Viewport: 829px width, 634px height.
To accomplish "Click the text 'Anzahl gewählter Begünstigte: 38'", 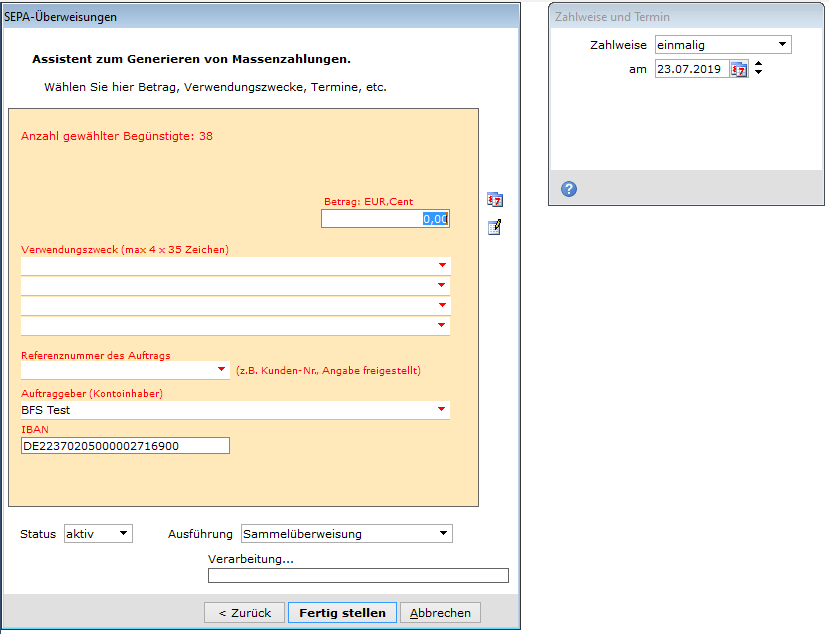I will pos(117,136).
